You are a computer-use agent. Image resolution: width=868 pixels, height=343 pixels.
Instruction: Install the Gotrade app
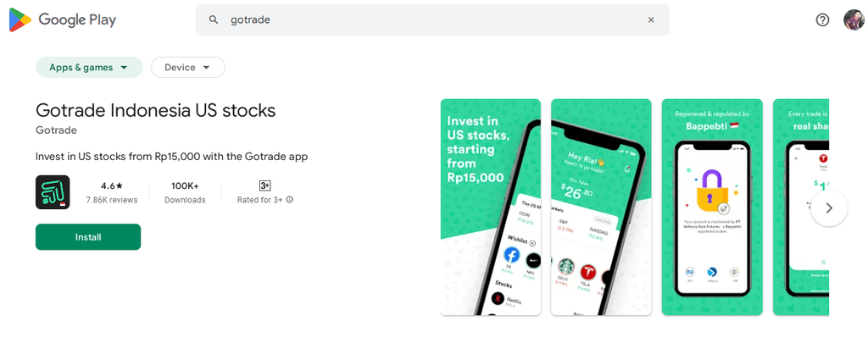point(88,237)
